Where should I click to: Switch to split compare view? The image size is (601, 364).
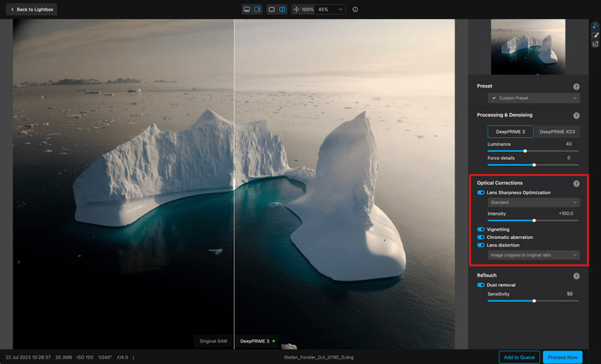pos(283,9)
